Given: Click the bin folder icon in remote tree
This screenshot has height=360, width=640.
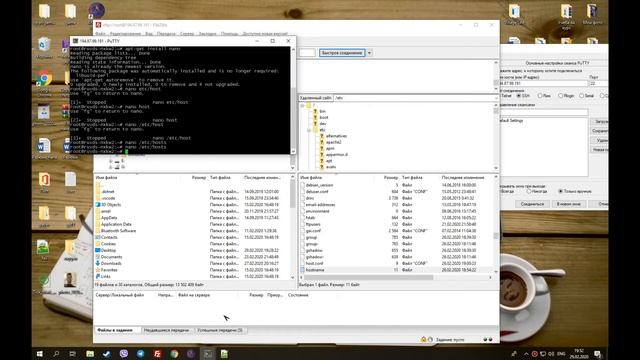Looking at the screenshot, I should pos(315,111).
